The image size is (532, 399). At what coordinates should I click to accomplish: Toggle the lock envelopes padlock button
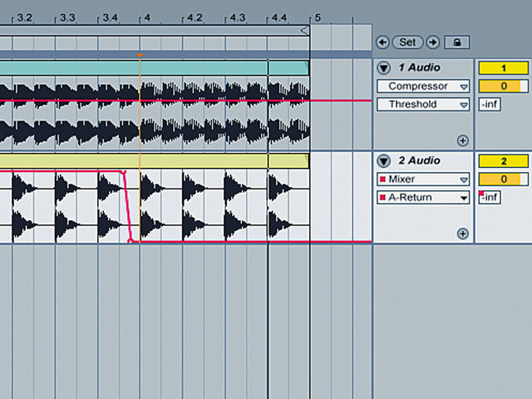(457, 42)
